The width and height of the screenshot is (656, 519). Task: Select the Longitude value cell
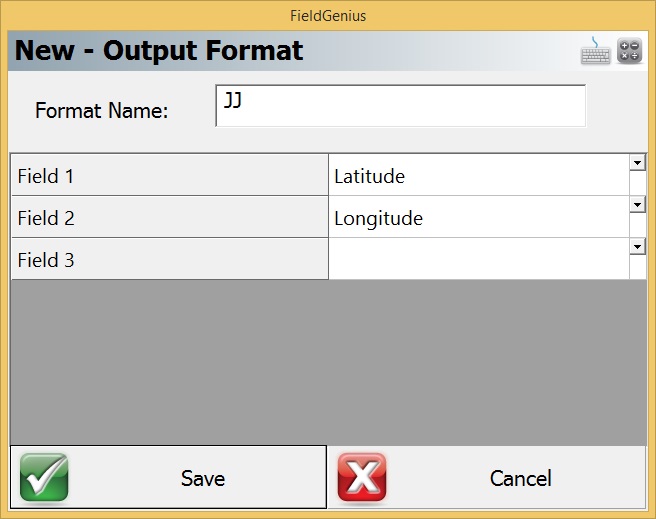click(x=478, y=219)
